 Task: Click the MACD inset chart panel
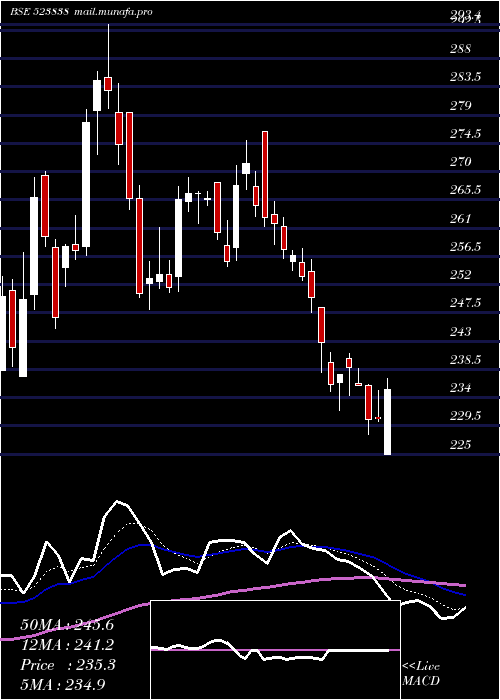275,650
